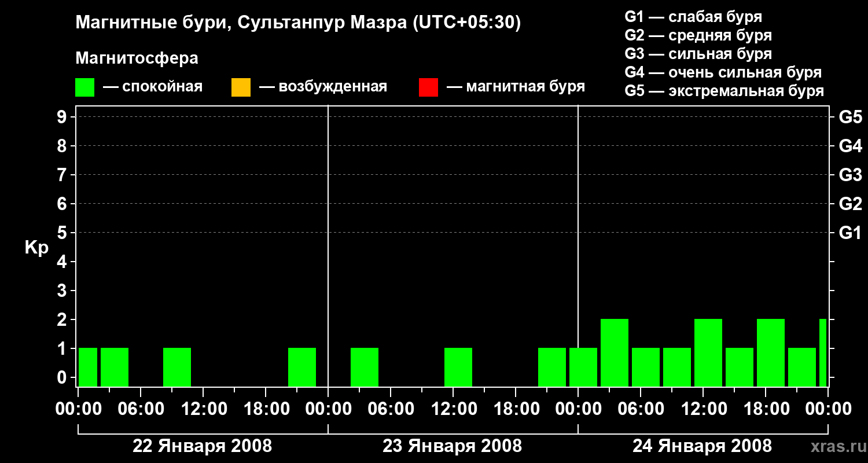Click the Kp 2 bar at 12:00 on 24 Января

tap(708, 352)
